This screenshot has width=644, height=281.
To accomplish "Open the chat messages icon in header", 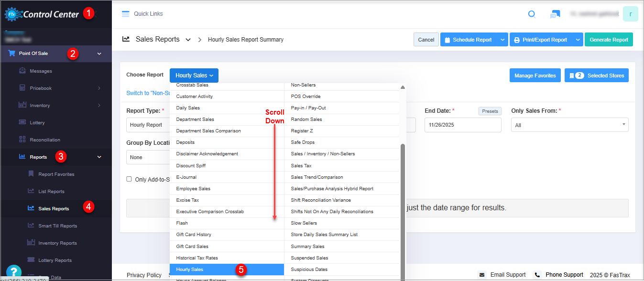I will (555, 14).
